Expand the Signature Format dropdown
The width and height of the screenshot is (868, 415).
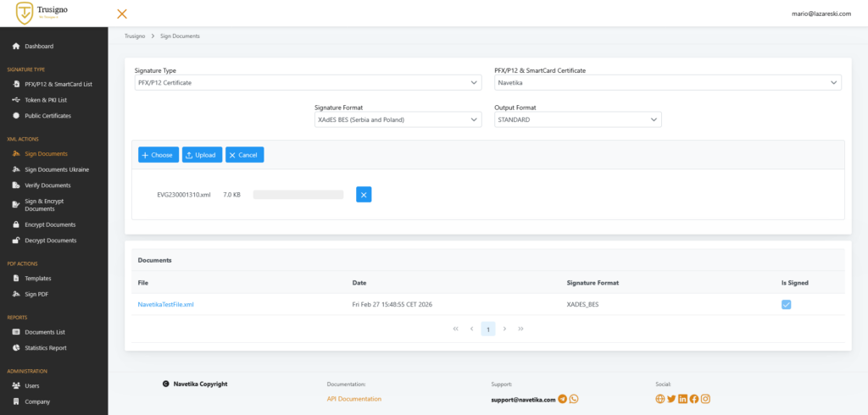(x=397, y=120)
